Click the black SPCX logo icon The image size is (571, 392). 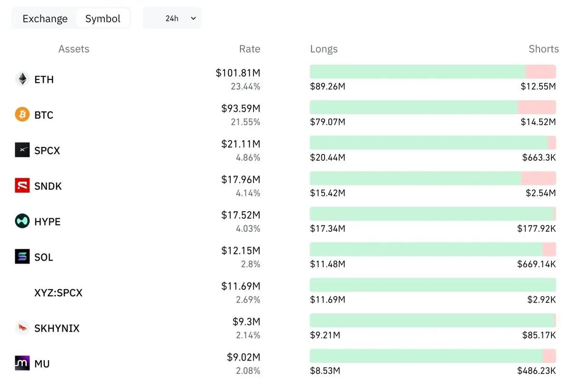click(22, 150)
